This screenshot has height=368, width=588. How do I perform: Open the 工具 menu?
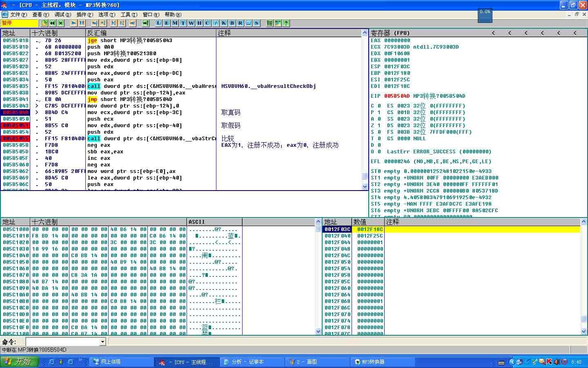pos(129,15)
